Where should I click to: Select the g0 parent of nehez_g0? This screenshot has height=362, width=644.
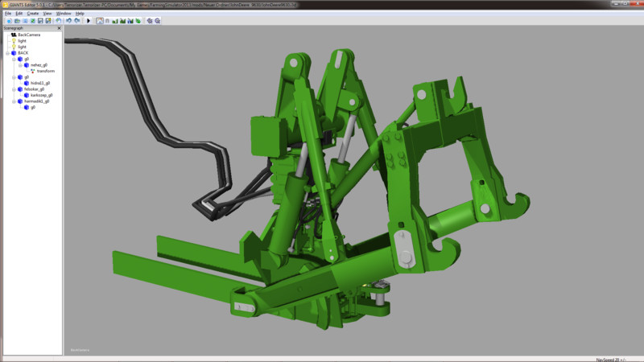click(27, 59)
